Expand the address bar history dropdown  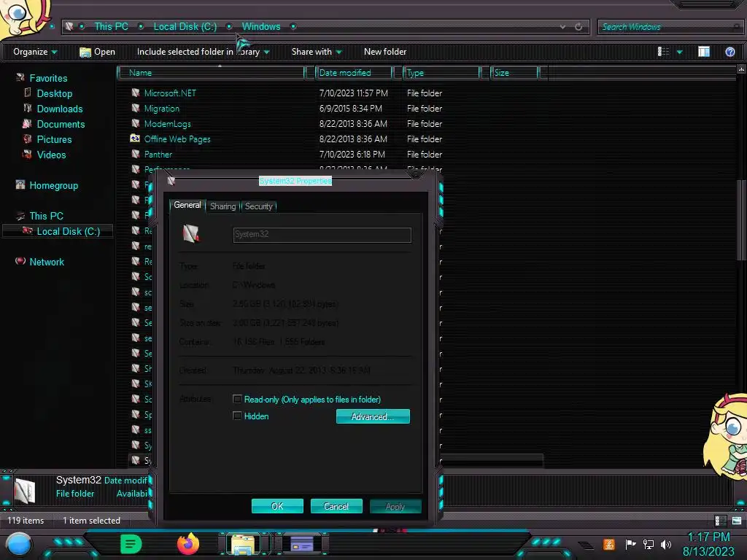pyautogui.click(x=562, y=27)
